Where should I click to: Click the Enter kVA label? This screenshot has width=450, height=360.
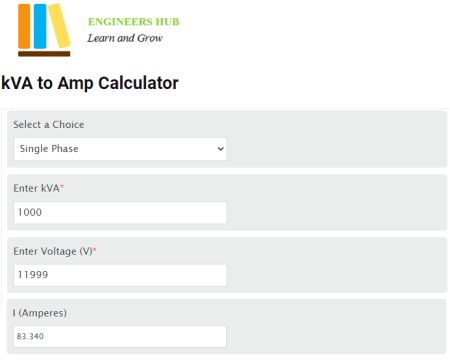[x=36, y=188]
